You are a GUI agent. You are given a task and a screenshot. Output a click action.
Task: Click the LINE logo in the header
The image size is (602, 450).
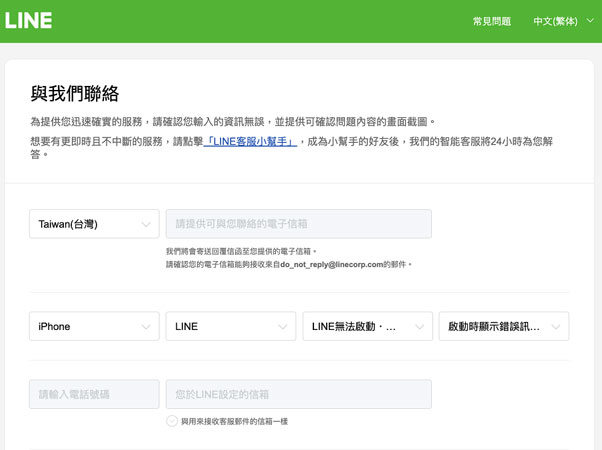click(28, 20)
